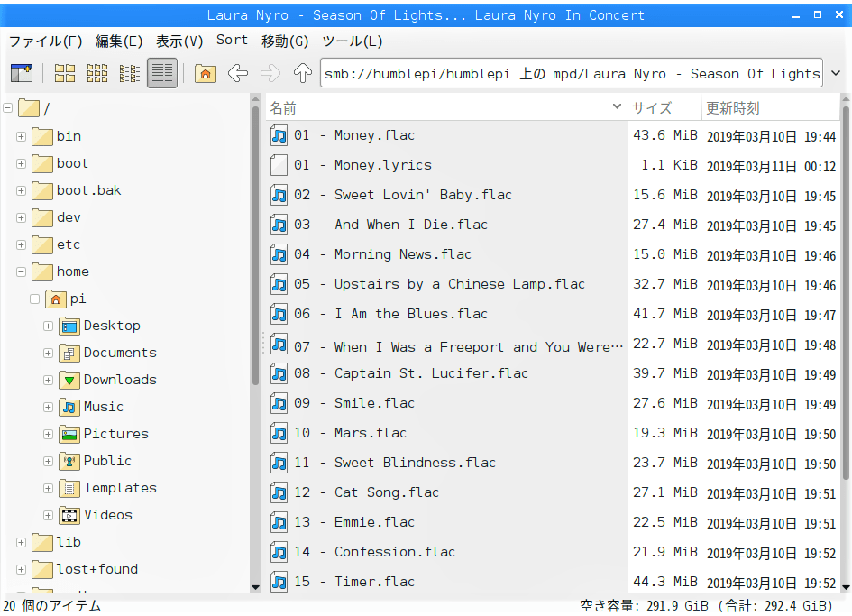Select 06 - I Am the Blues.flac icon
This screenshot has height=616, width=852.
[279, 314]
